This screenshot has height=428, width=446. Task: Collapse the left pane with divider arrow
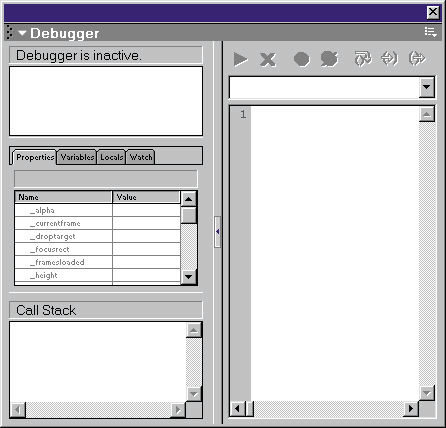coord(217,232)
